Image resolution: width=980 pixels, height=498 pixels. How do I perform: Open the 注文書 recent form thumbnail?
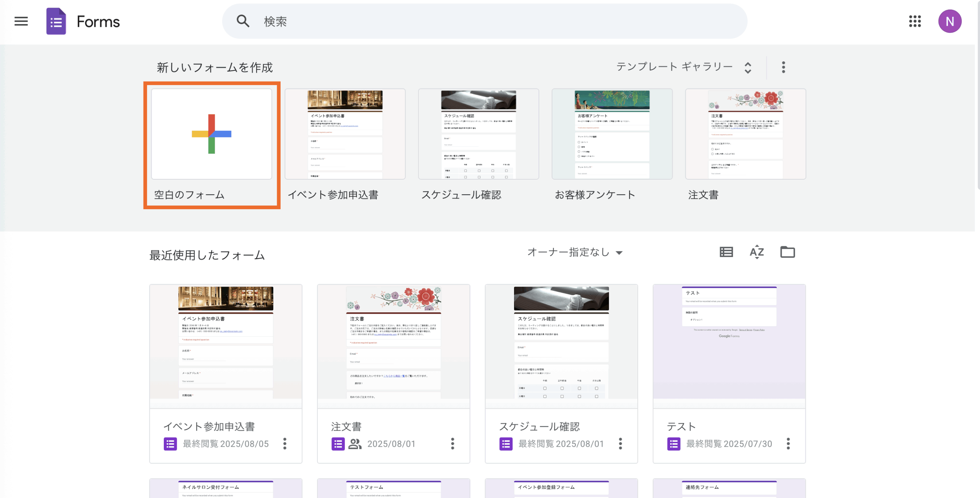point(394,345)
